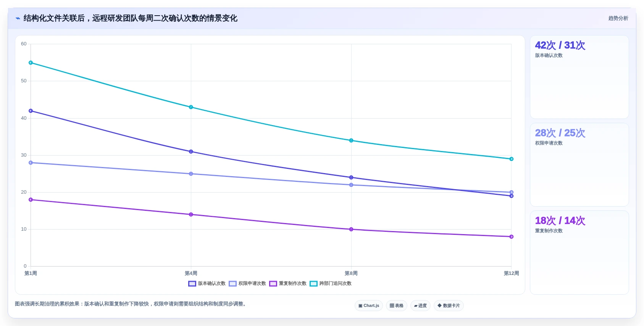Click the 第1周 x-axis label

pyautogui.click(x=31, y=273)
